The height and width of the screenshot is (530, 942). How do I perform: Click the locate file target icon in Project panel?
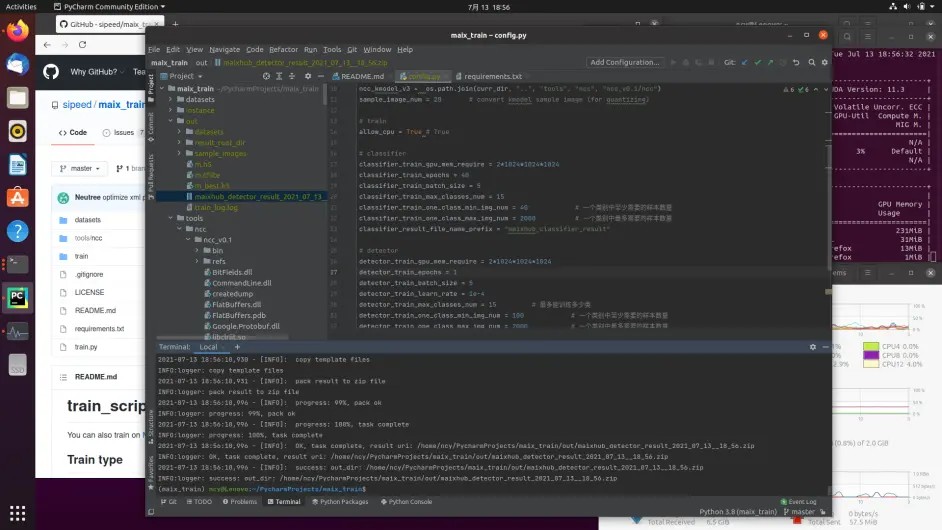pyautogui.click(x=266, y=76)
